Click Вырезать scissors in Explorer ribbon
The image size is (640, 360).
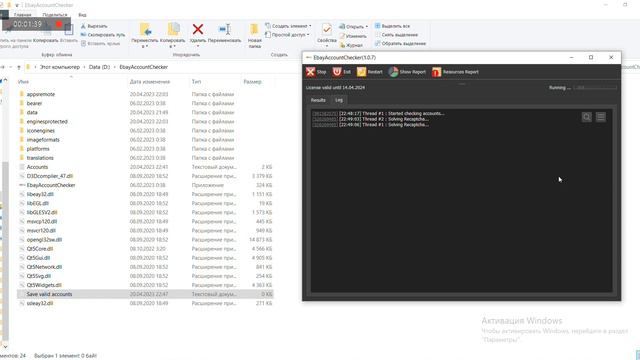coord(94,26)
